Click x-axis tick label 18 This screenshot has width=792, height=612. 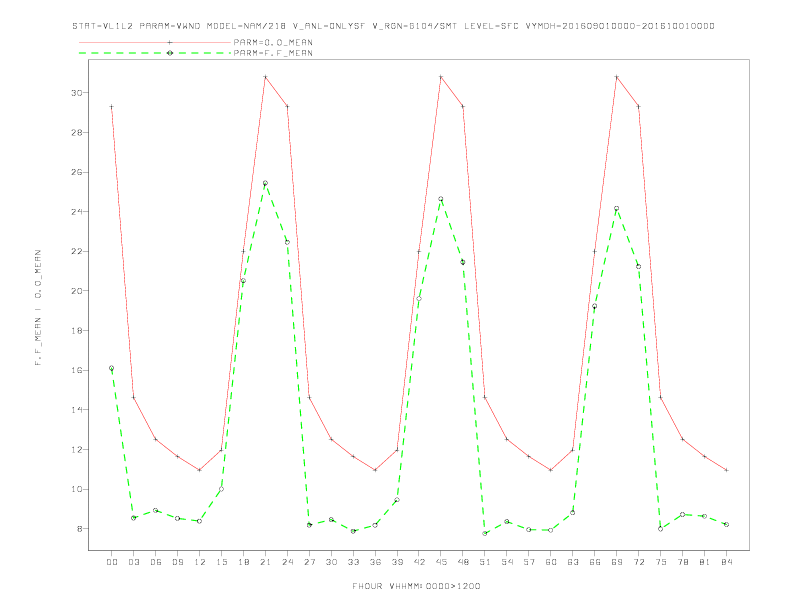[x=243, y=562]
